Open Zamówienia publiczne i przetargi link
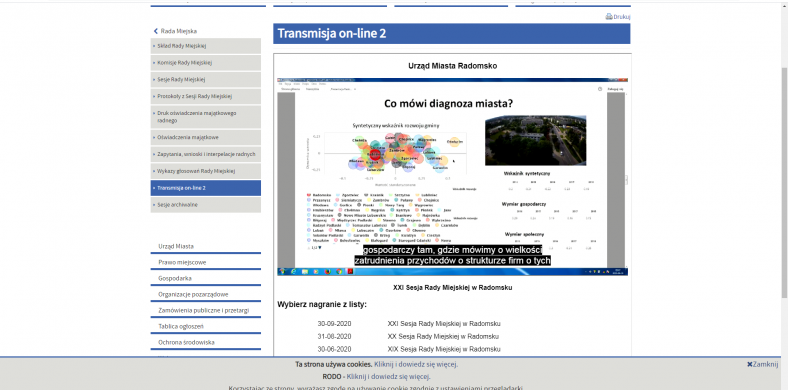 click(203, 311)
